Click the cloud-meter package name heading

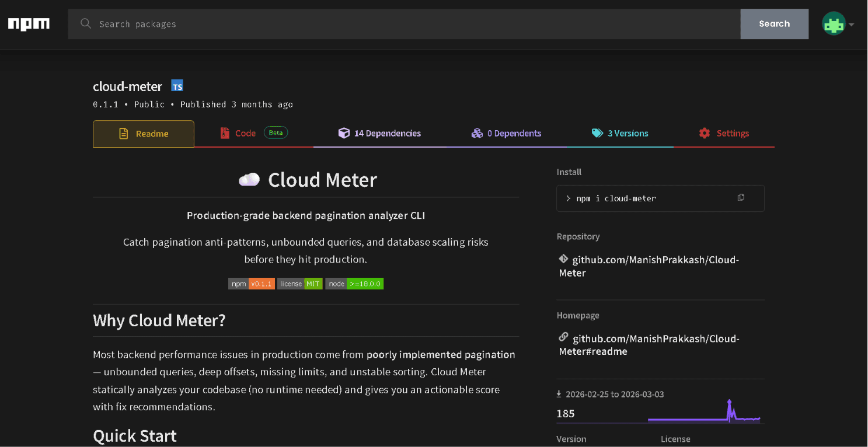click(x=127, y=86)
